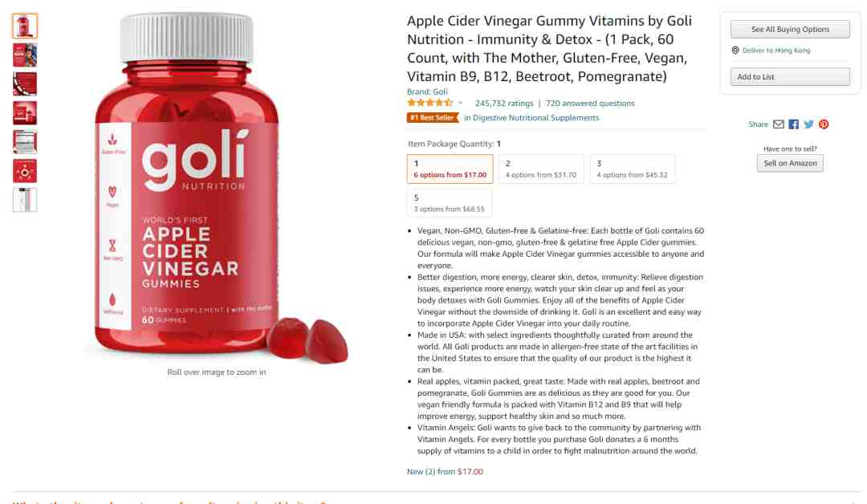The width and height of the screenshot is (867, 504).
Task: Click See All Buying Options button
Action: [790, 29]
